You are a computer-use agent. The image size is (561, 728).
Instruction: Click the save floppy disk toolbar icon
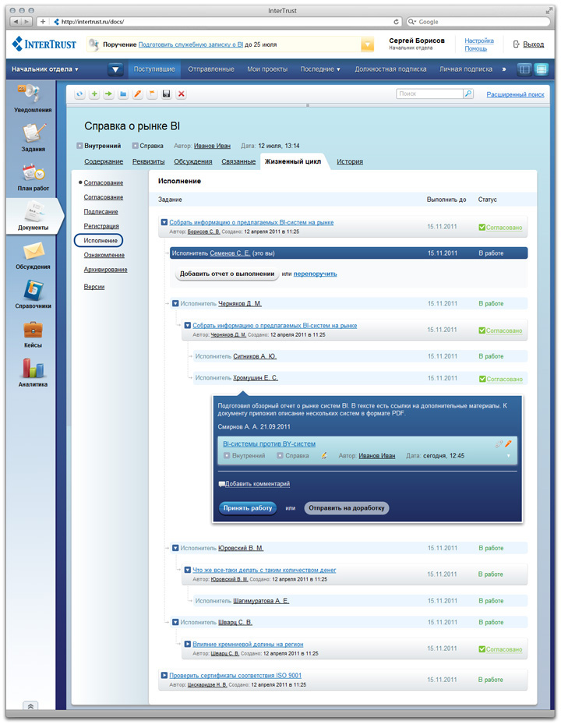(167, 94)
